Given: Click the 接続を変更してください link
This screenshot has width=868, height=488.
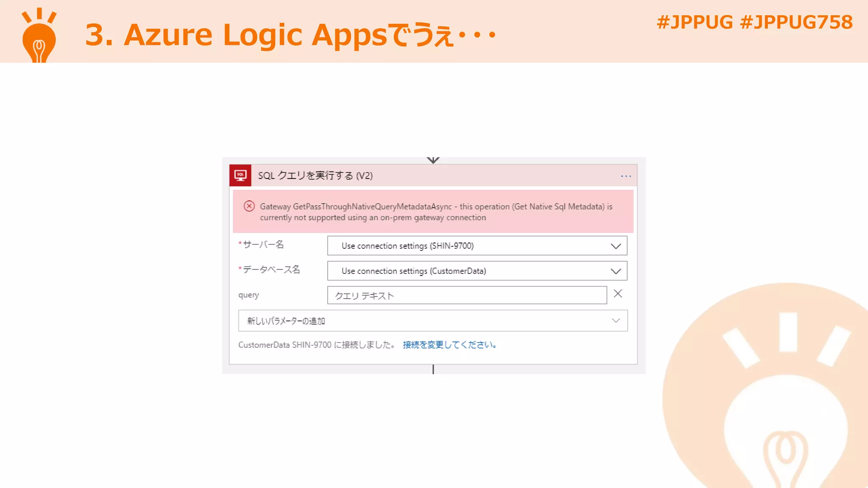Looking at the screenshot, I should 449,345.
